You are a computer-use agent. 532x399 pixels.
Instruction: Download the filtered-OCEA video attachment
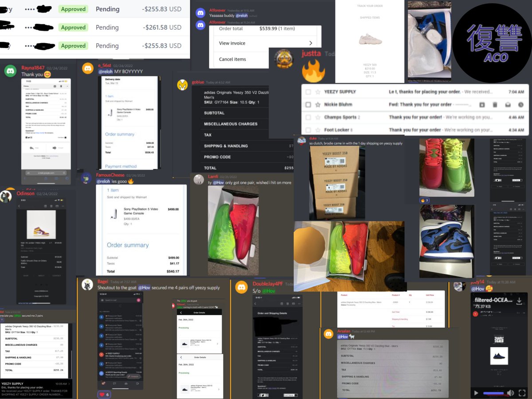coord(519,301)
